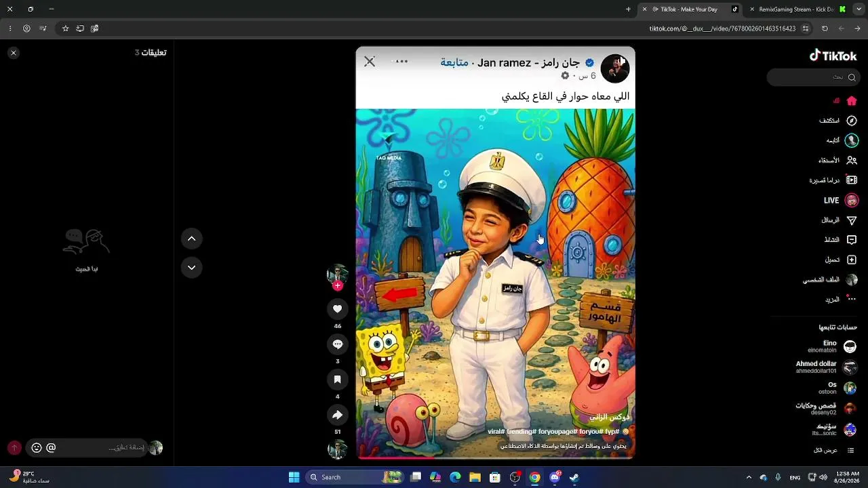Open the Windows Start menu
868x488 pixels.
pyautogui.click(x=294, y=477)
